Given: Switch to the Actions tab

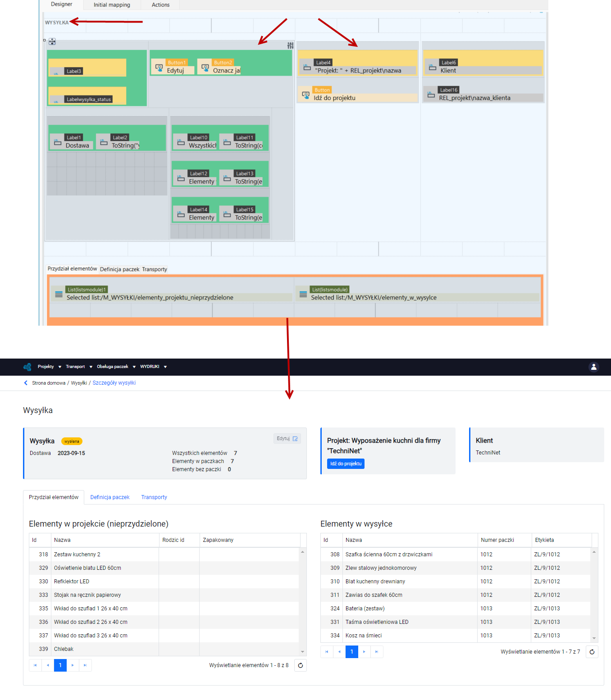Looking at the screenshot, I should [160, 5].
